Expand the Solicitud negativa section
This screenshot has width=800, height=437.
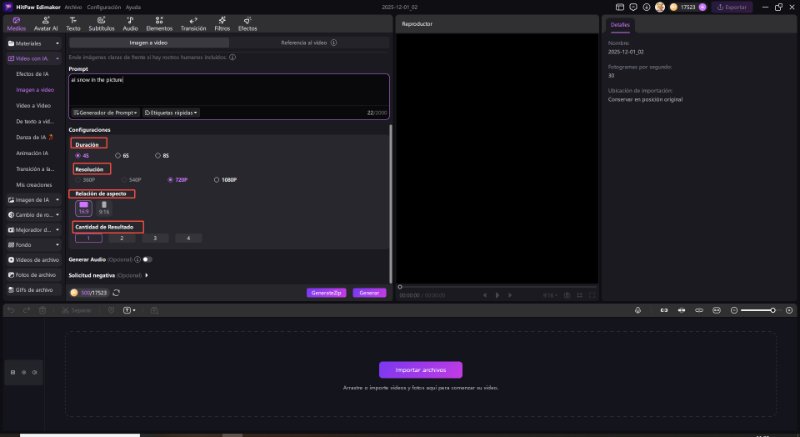[x=147, y=275]
